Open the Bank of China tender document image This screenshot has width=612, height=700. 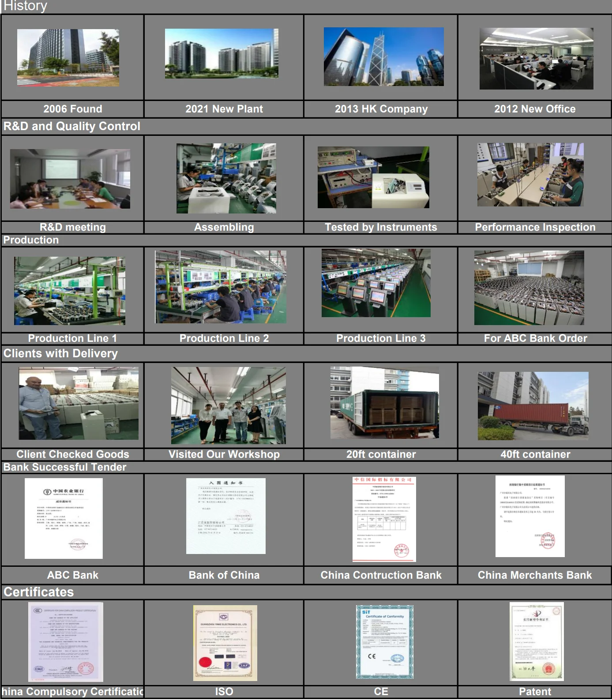226,516
